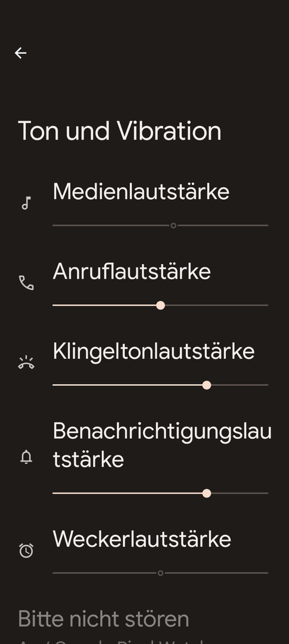
Task: Click the Ton und Vibration page title
Action: click(x=119, y=131)
